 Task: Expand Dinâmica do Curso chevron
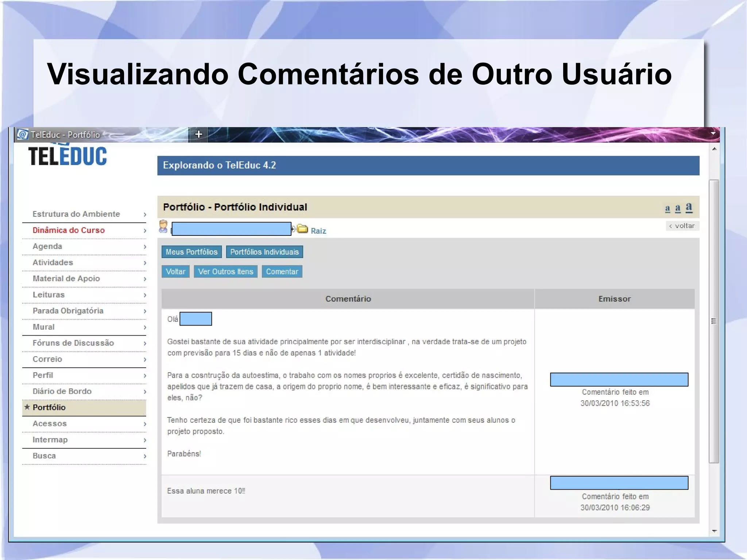(145, 230)
